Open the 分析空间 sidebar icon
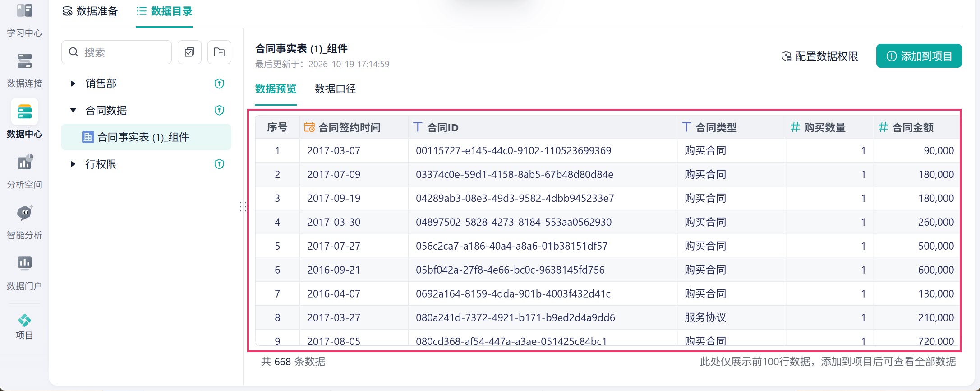 (24, 162)
